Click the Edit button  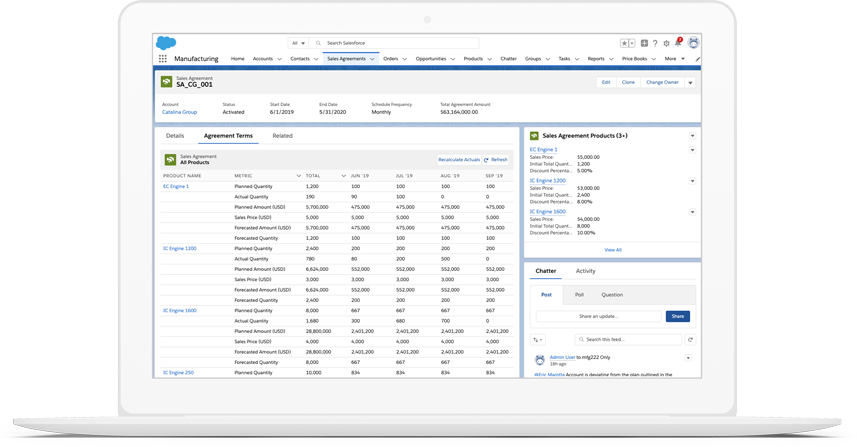[606, 83]
